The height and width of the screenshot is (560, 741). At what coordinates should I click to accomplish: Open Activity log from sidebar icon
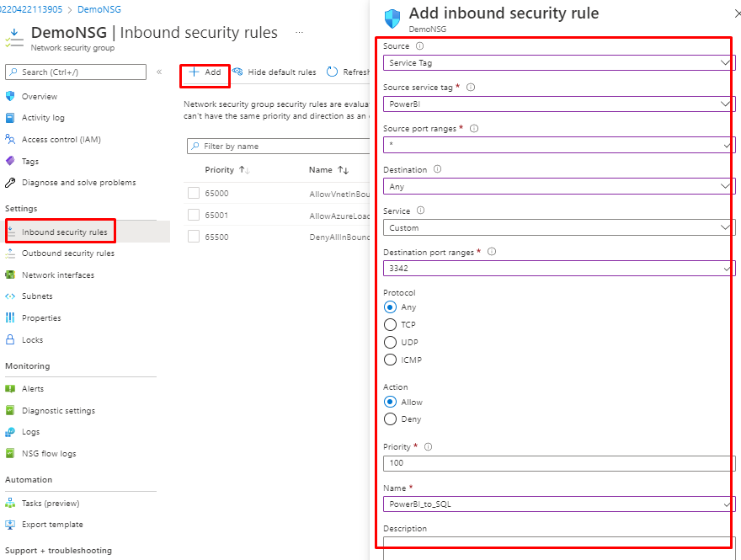click(x=10, y=118)
